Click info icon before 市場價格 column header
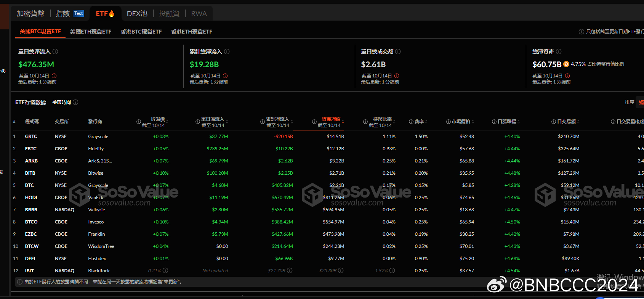The height and width of the screenshot is (299, 644). tap(449, 122)
